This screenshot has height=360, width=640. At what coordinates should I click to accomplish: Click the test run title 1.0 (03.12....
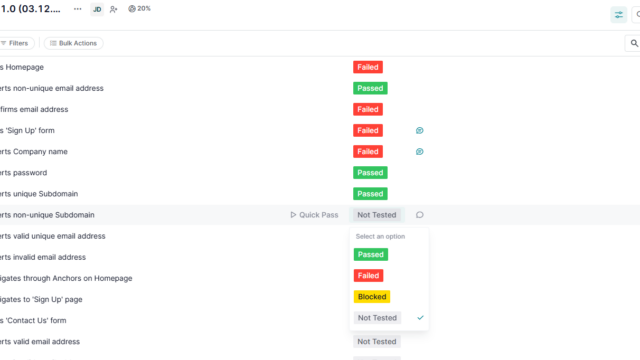31,9
